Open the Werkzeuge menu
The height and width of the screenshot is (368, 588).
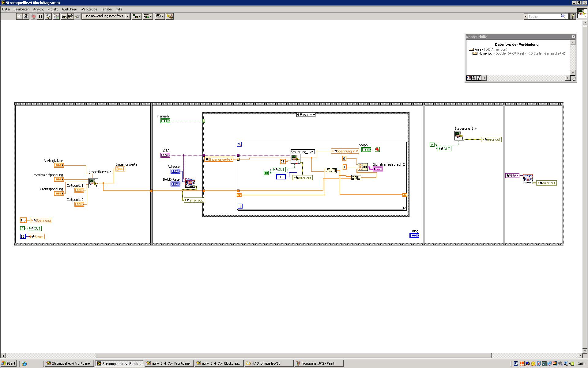(x=89, y=9)
